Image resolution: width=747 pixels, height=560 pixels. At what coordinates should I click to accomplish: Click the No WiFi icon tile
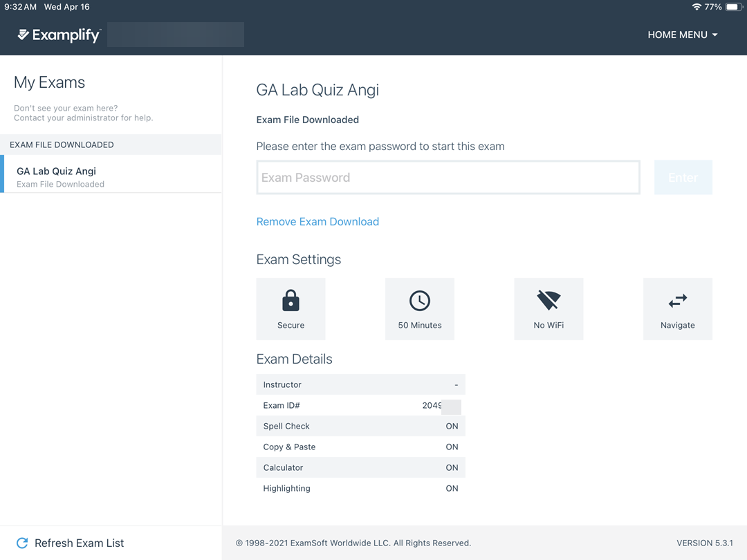click(548, 308)
